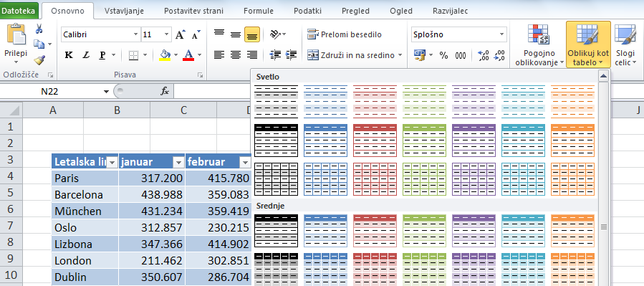644x286 pixels.
Task: Apply italic formatting with L button
Action: [86, 55]
